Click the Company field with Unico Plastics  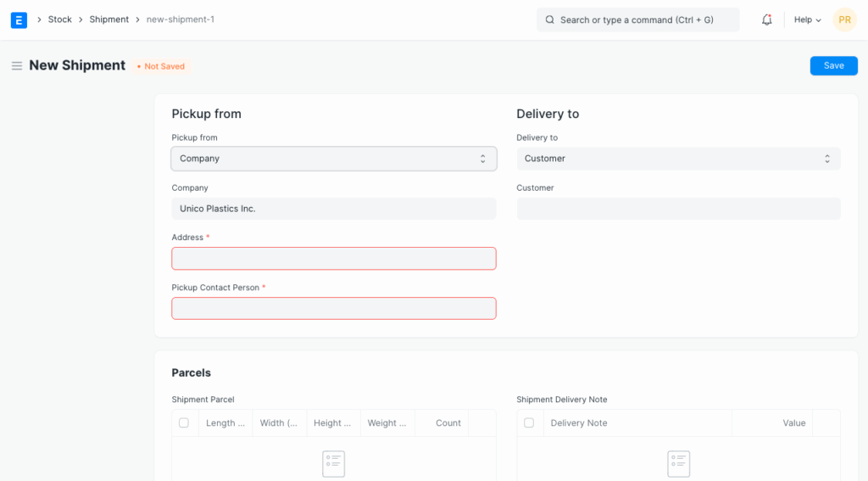(x=333, y=209)
